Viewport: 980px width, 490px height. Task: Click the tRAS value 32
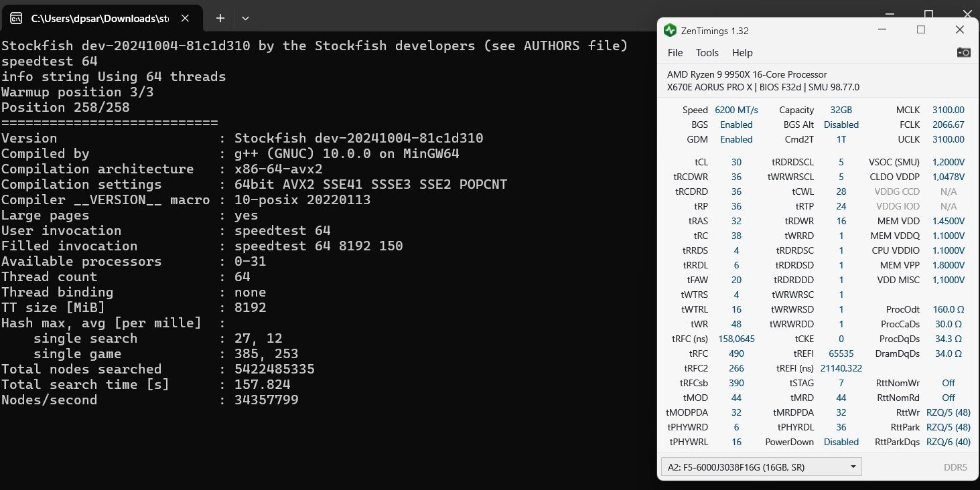tap(736, 221)
